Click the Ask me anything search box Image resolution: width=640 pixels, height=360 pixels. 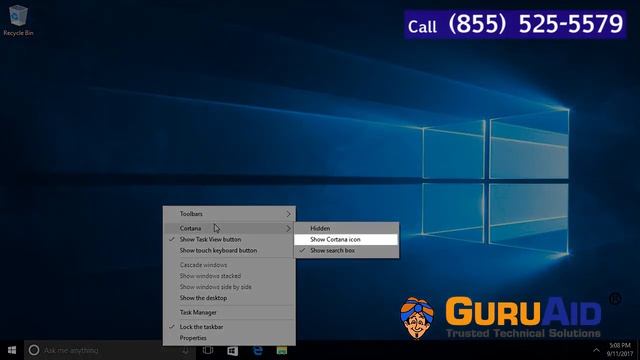tap(110, 350)
